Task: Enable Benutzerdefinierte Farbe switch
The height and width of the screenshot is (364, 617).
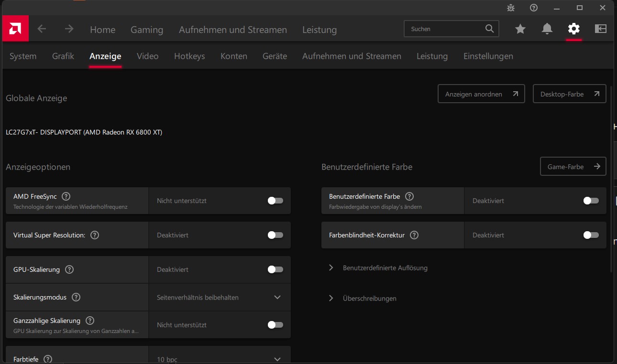Action: [591, 201]
